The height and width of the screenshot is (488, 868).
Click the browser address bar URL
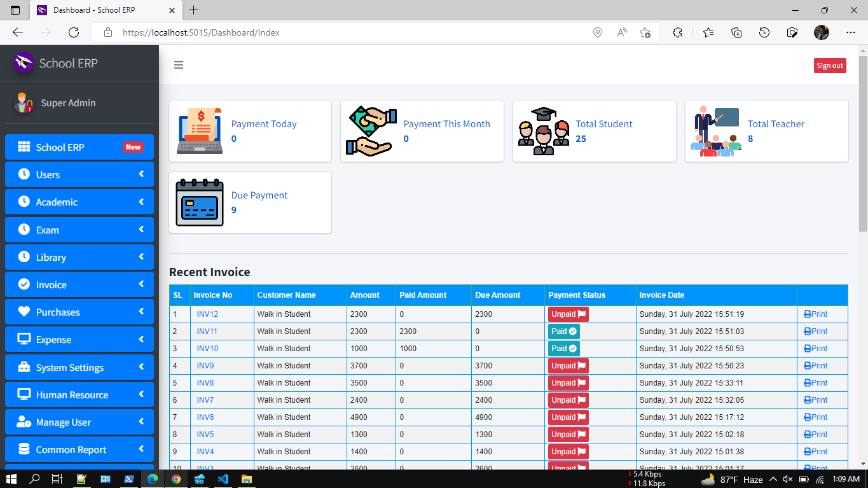[x=201, y=32]
